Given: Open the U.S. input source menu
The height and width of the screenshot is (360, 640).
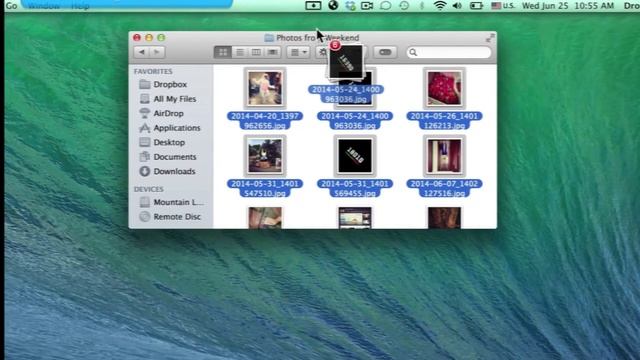Looking at the screenshot, I should tap(503, 6).
